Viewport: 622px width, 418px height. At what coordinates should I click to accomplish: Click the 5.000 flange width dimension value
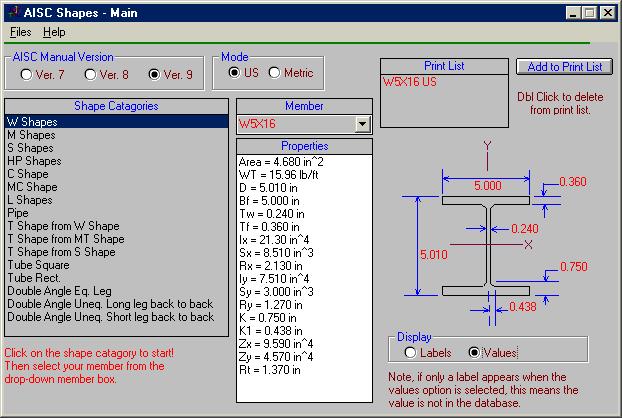[x=488, y=186]
